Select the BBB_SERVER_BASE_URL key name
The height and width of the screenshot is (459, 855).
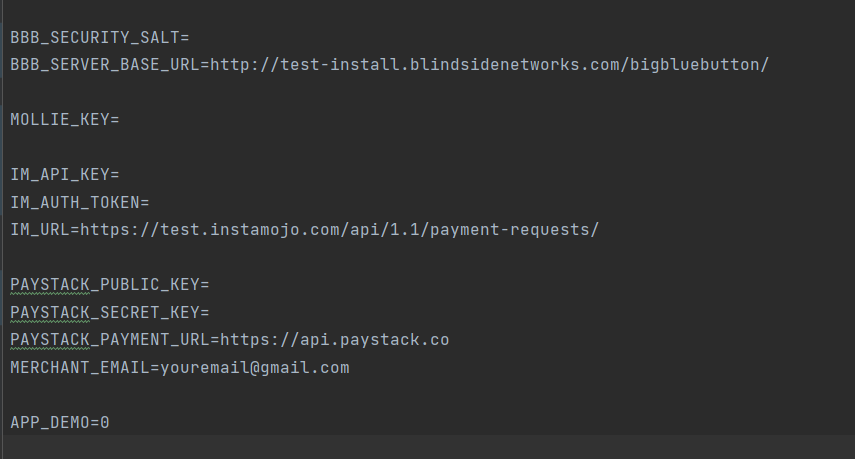click(x=105, y=65)
